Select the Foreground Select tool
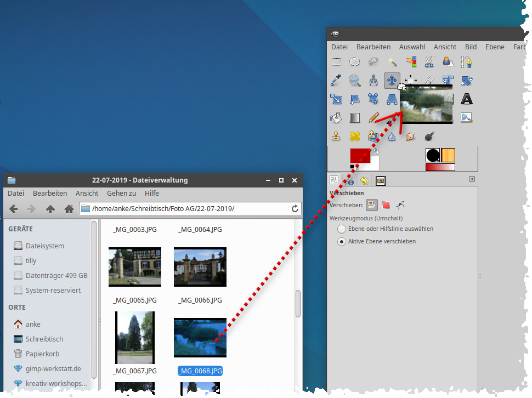The height and width of the screenshot is (398, 532). click(x=448, y=62)
